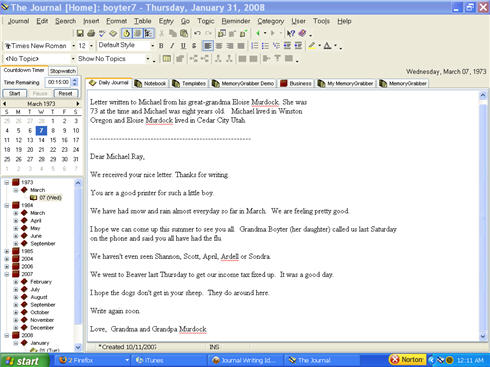490x367 pixels.
Task: Open the Insert menu
Action: tap(91, 21)
